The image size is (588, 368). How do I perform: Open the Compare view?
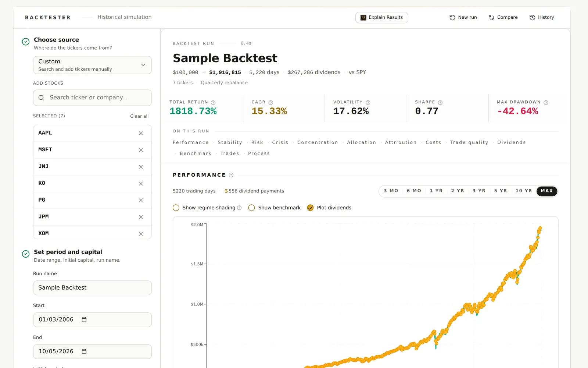[503, 17]
